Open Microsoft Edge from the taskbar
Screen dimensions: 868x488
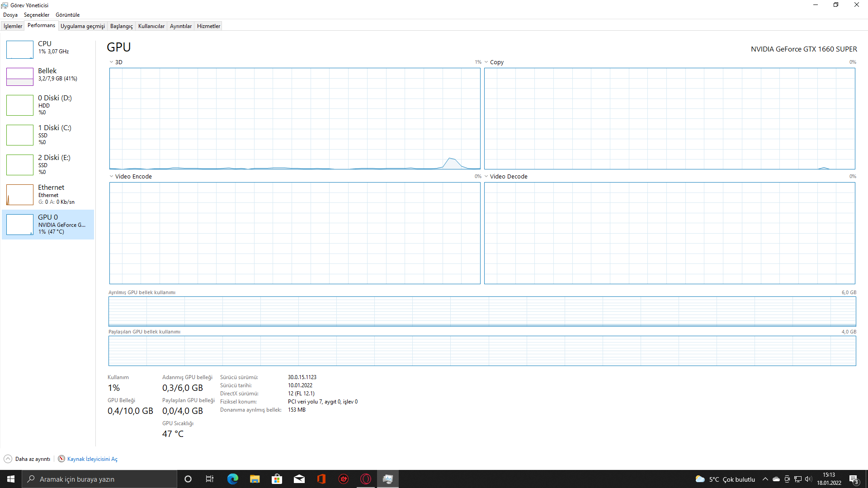pos(232,479)
